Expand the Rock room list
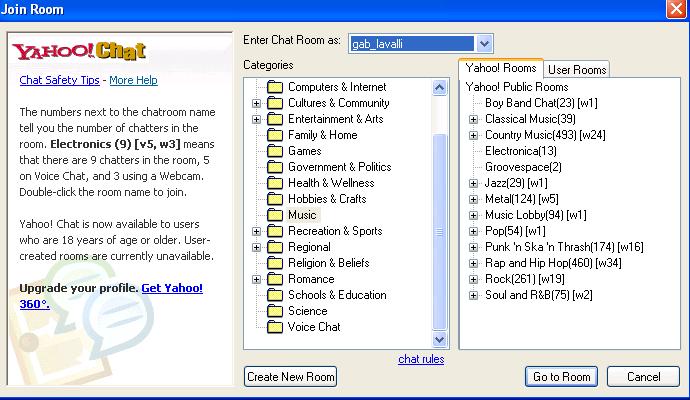This screenshot has width=690, height=400. click(474, 279)
